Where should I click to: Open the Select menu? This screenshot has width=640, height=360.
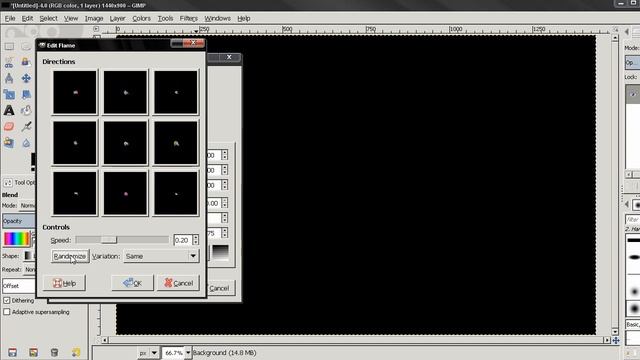[x=48, y=18]
